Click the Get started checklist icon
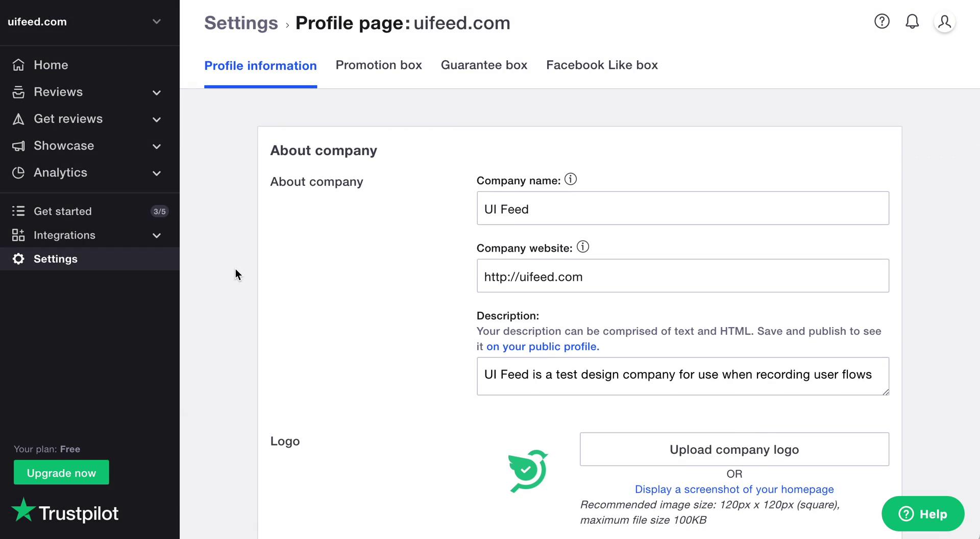Screen dimensions: 980x539 18,211
